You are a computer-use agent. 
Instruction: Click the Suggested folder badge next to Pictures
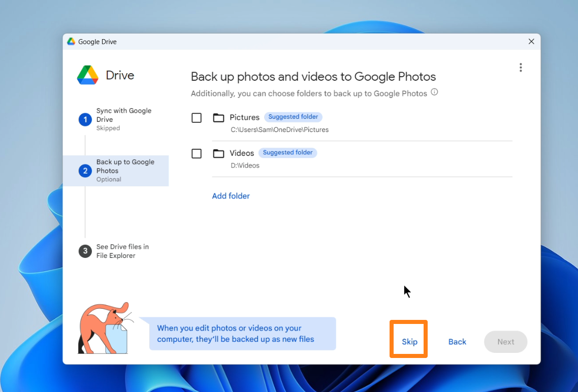click(x=293, y=117)
